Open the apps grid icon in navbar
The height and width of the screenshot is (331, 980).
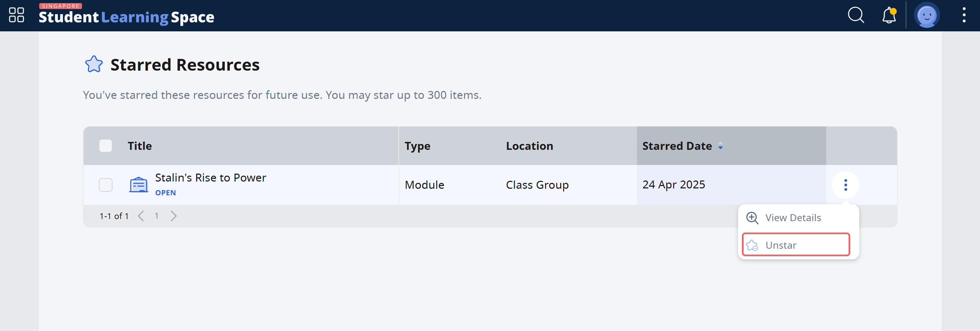point(16,15)
